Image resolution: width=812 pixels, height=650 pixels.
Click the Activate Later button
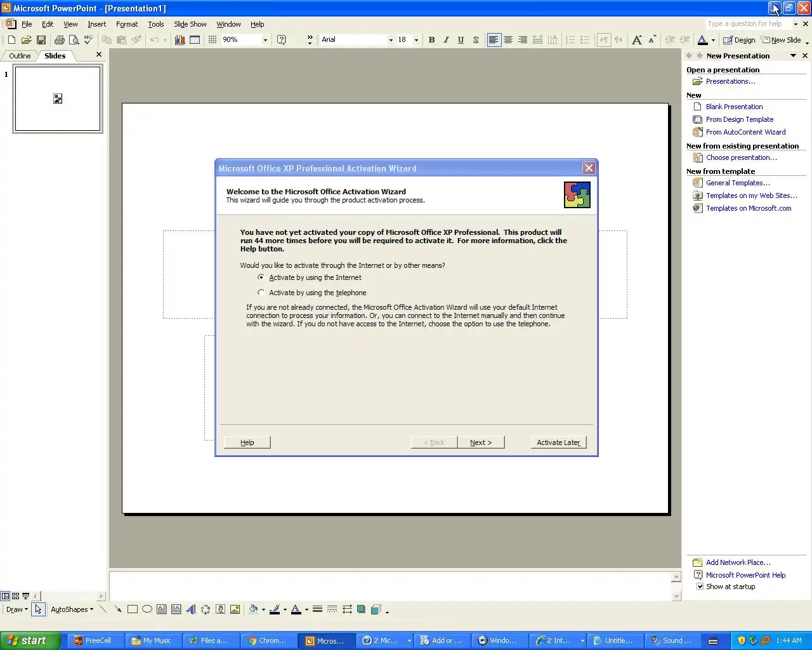click(558, 442)
